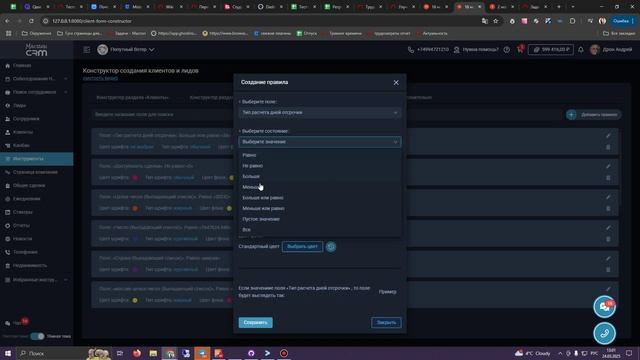Click the floating phone call button
The height and width of the screenshot is (360, 640).
(604, 333)
